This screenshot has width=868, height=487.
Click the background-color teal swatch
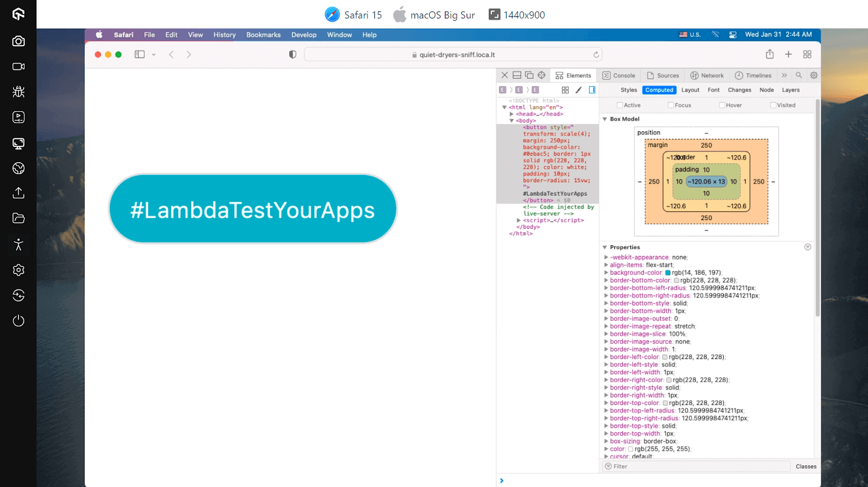coord(668,273)
